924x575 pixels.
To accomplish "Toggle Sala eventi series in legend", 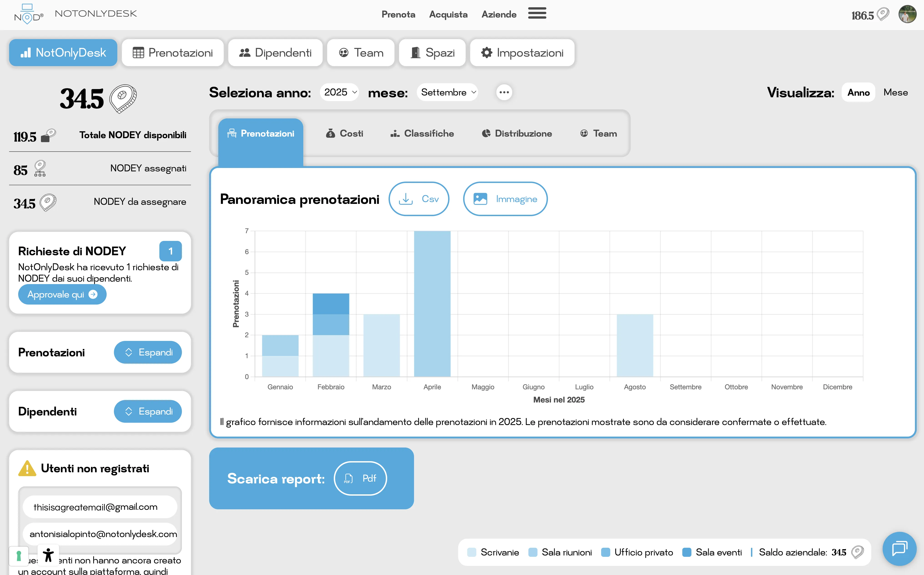I will click(712, 552).
